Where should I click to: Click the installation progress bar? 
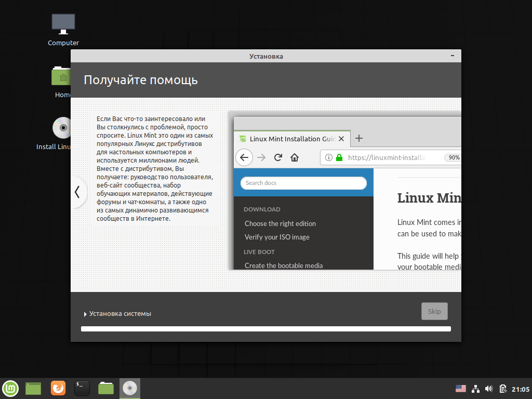[x=265, y=329]
